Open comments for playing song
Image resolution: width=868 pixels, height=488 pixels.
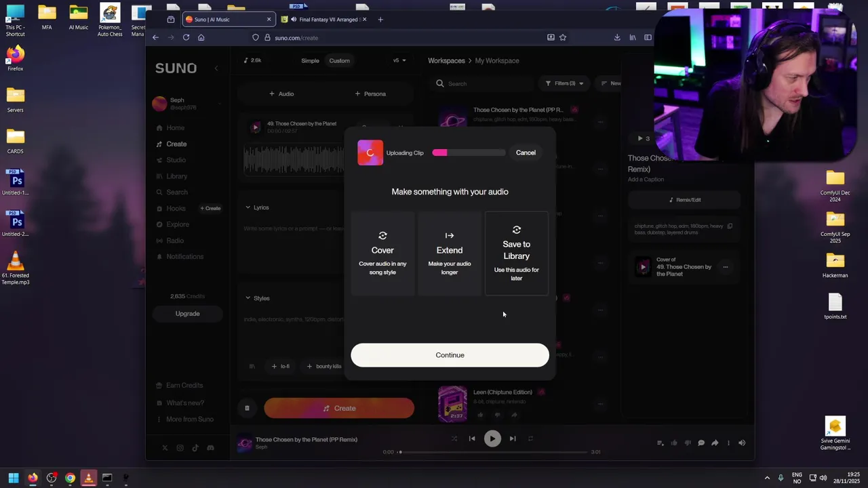[701, 443]
